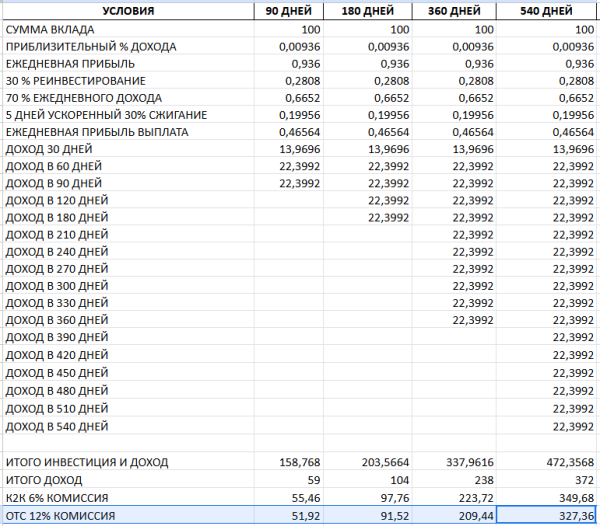Select the ОТС commission cell 327,36

pyautogui.click(x=547, y=515)
